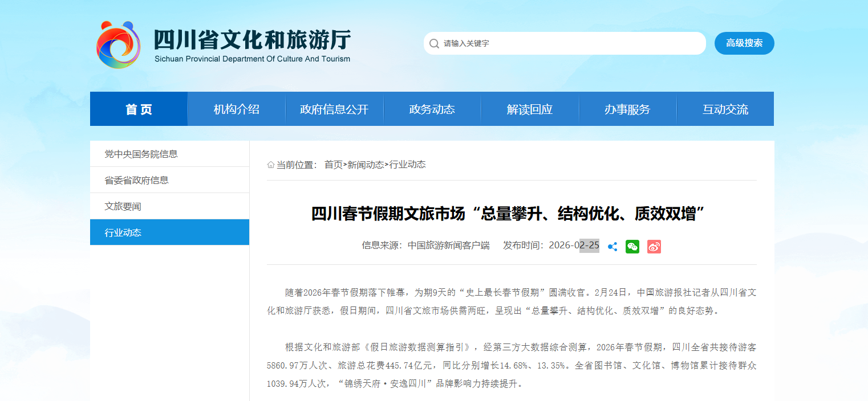868x401 pixels.
Task: Open the 首页 navigation tab
Action: coord(139,109)
